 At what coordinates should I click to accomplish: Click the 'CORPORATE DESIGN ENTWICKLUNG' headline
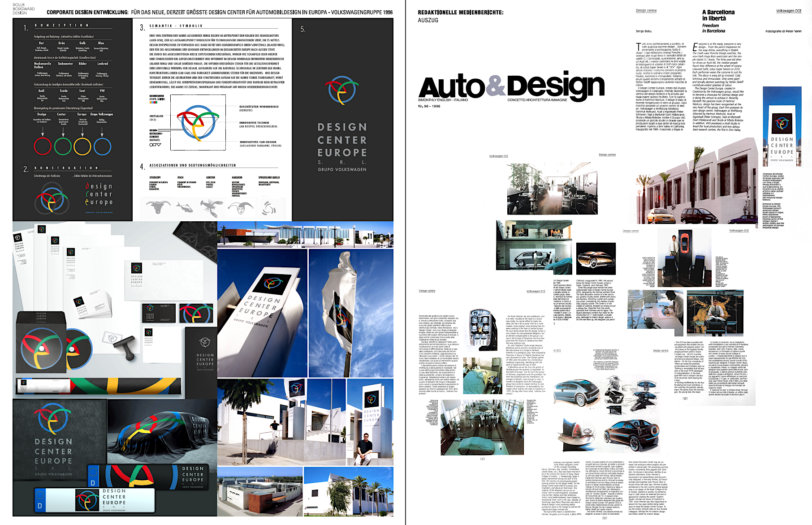pyautogui.click(x=87, y=13)
